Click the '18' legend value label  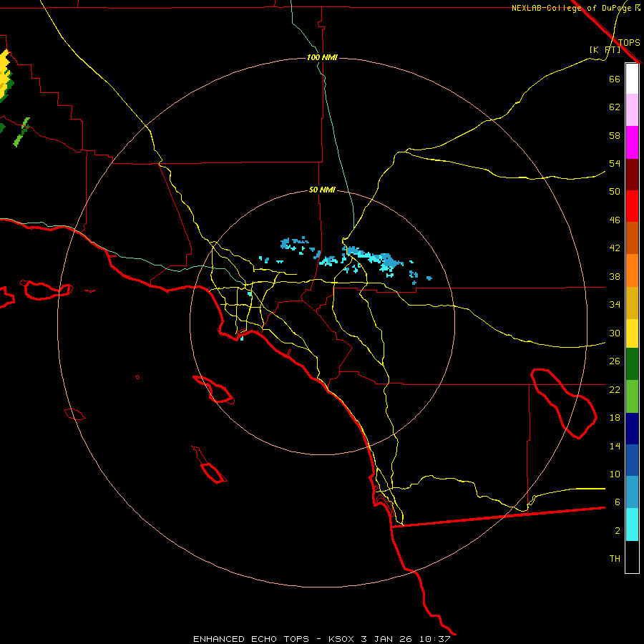[615, 418]
